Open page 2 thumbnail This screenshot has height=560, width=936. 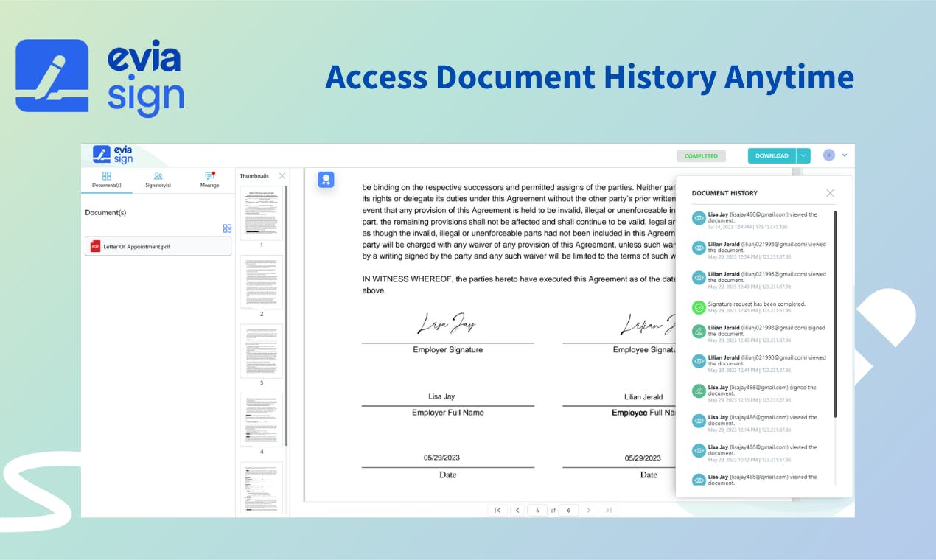[x=261, y=282]
